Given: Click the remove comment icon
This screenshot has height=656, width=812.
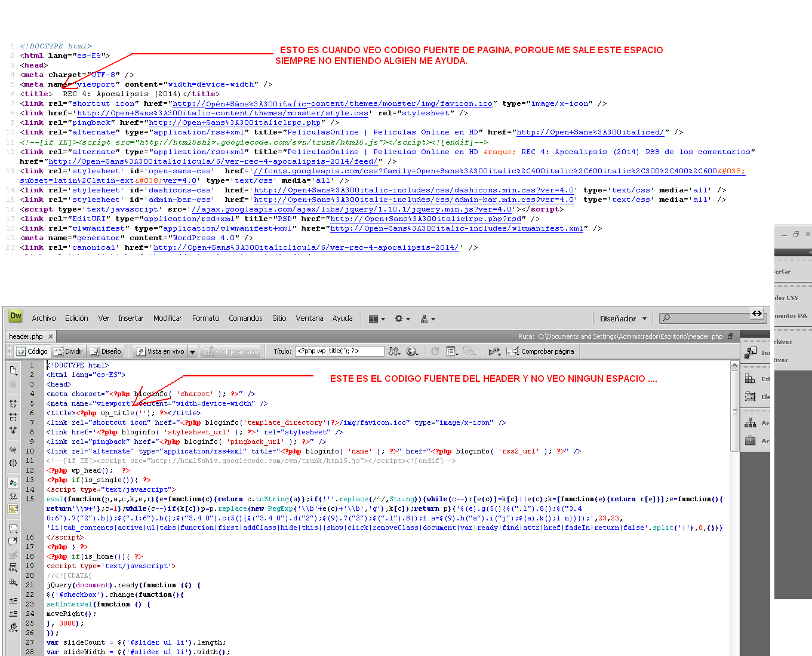Looking at the screenshot, I should tap(13, 542).
